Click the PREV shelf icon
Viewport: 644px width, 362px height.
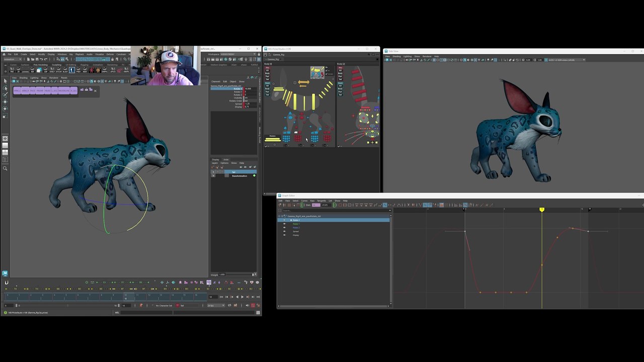tap(78, 70)
